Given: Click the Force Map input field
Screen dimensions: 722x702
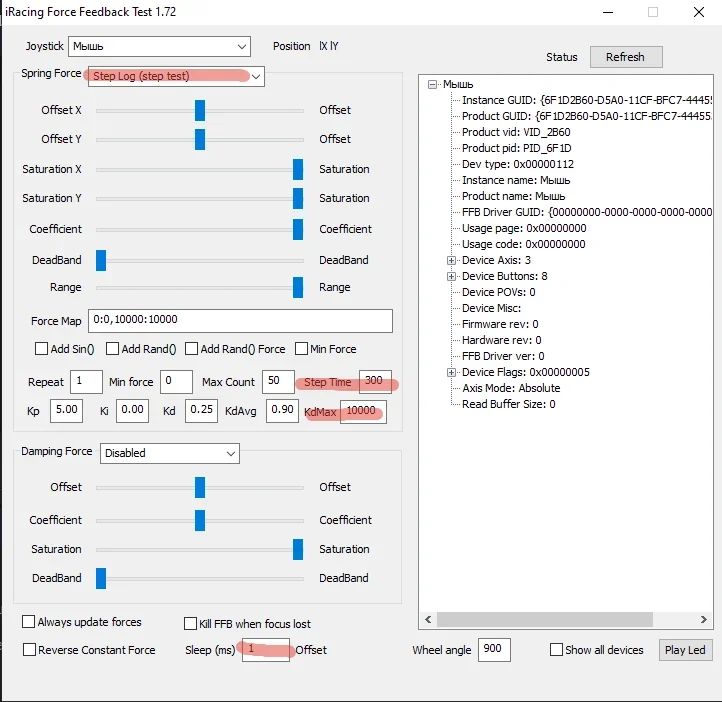Looking at the screenshot, I should click(x=240, y=320).
